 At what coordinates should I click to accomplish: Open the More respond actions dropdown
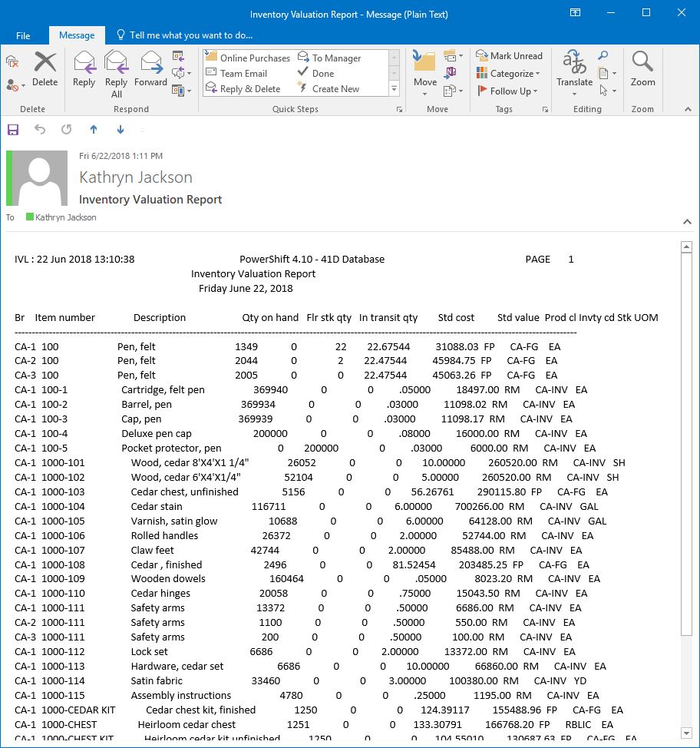(x=181, y=90)
